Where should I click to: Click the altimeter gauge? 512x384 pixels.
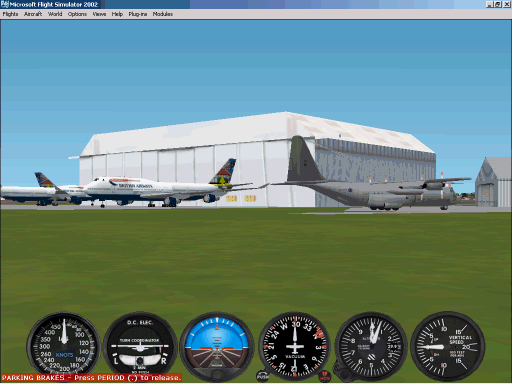(x=371, y=347)
